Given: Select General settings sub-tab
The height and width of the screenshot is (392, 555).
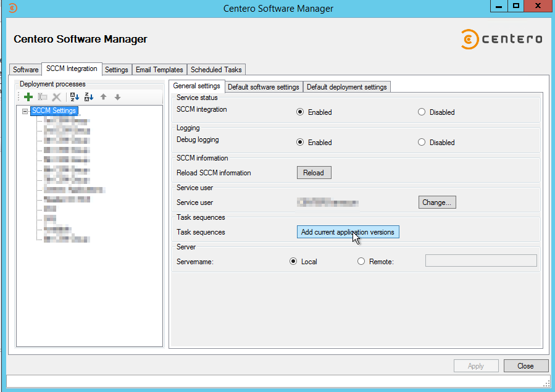Looking at the screenshot, I should point(197,86).
